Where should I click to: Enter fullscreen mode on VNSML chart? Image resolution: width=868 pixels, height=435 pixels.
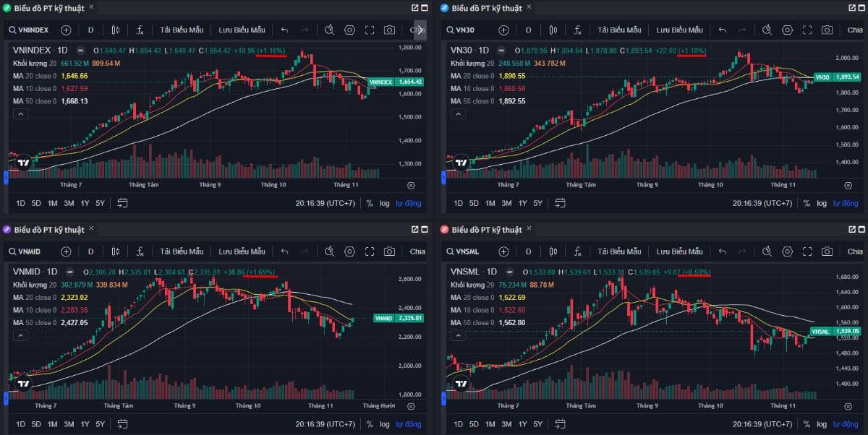tap(809, 251)
